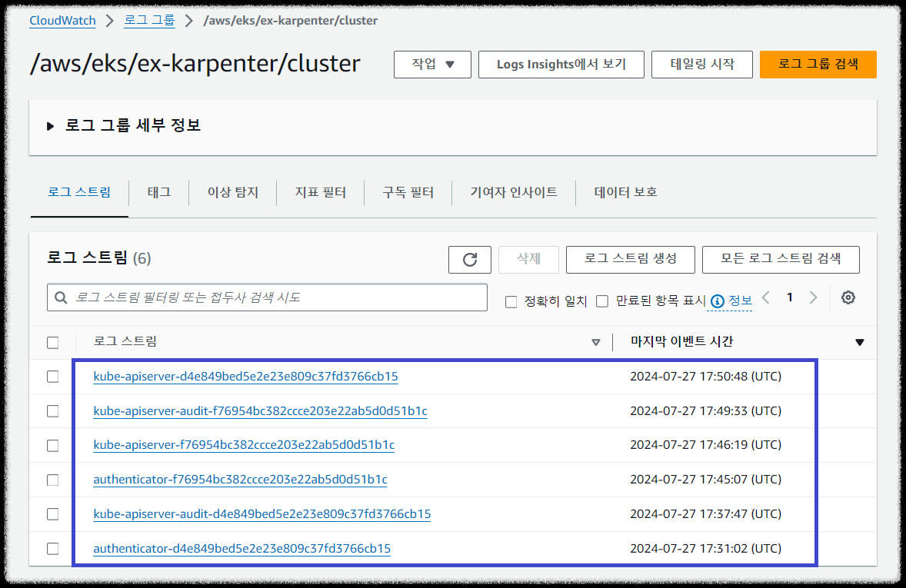This screenshot has width=906, height=588.
Task: Switch to 이상 탐지 tab
Action: click(x=233, y=192)
